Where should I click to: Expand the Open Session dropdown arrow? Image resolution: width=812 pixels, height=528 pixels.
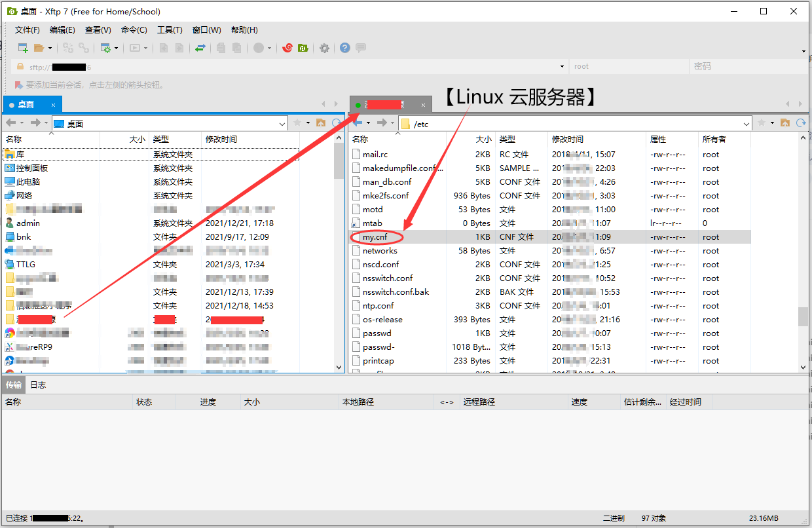(50, 48)
